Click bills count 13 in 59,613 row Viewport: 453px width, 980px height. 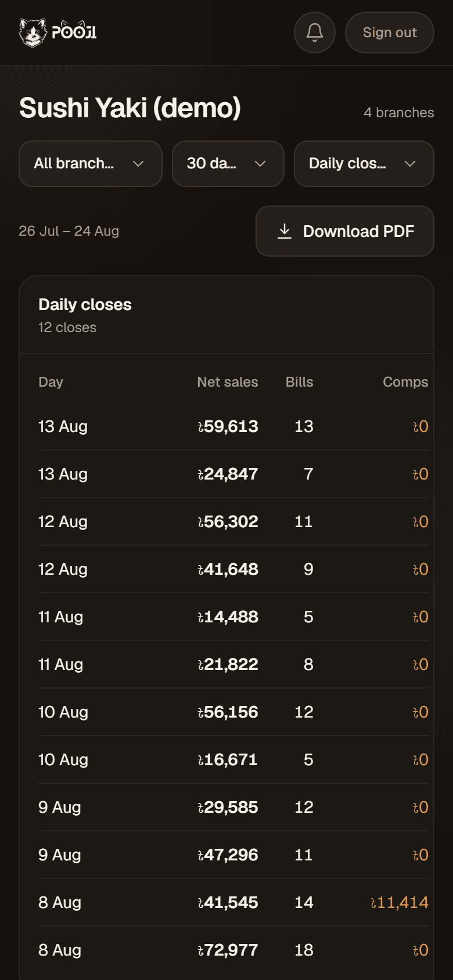click(304, 427)
